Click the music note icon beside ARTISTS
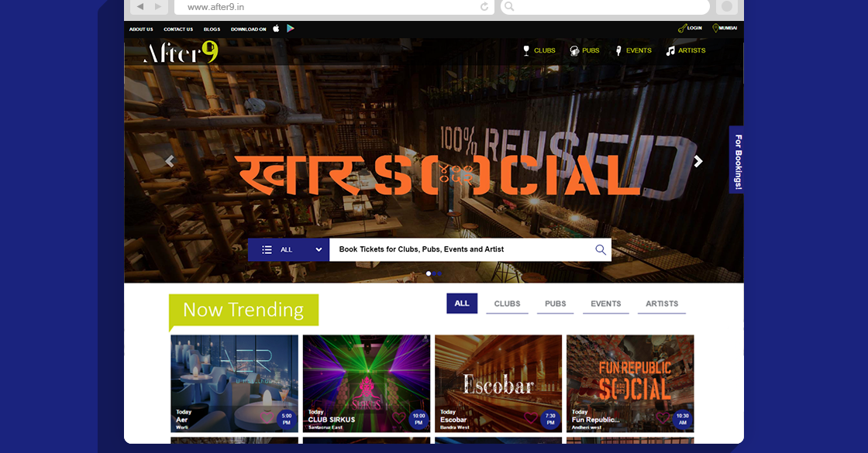 [x=670, y=50]
